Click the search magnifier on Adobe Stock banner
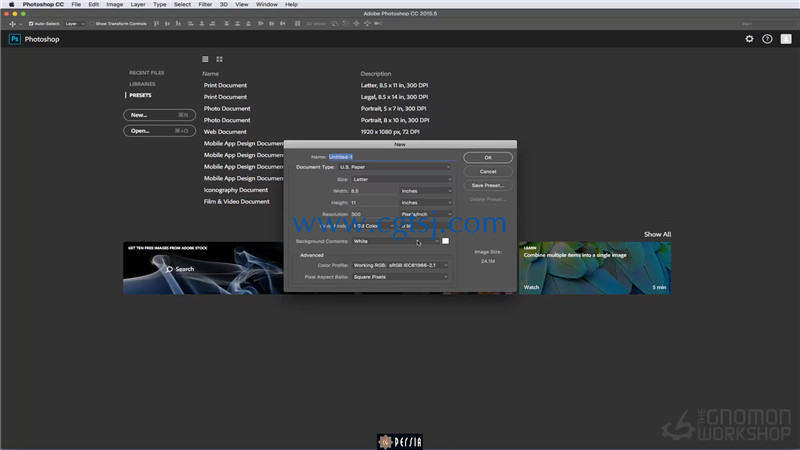This screenshot has width=800, height=450. pyautogui.click(x=169, y=269)
